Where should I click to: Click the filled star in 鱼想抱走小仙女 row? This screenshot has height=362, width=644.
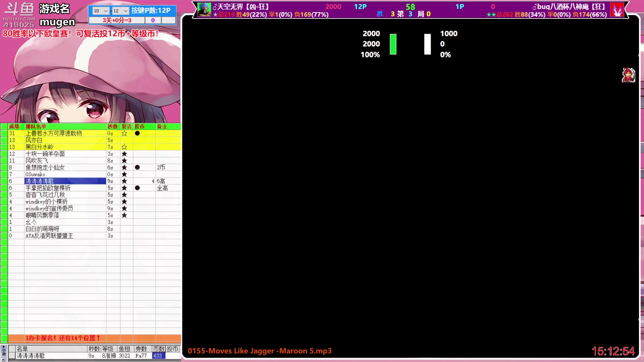[x=124, y=168]
